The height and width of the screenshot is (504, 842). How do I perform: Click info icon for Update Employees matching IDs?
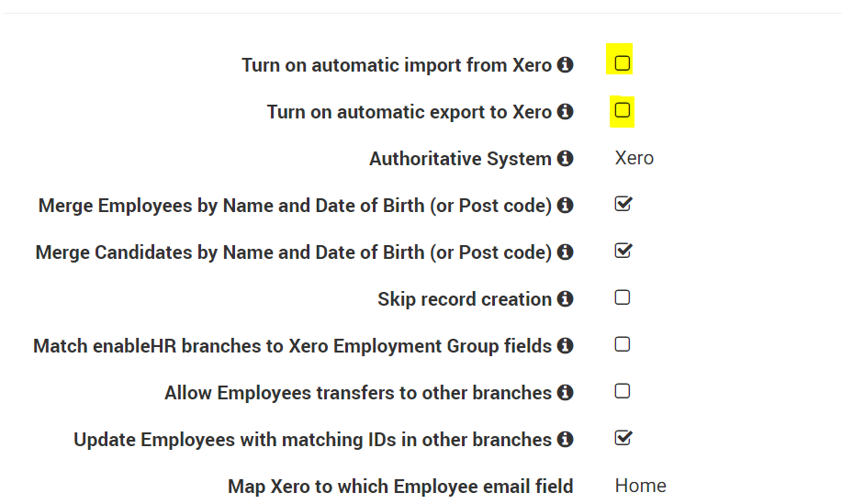pyautogui.click(x=566, y=440)
